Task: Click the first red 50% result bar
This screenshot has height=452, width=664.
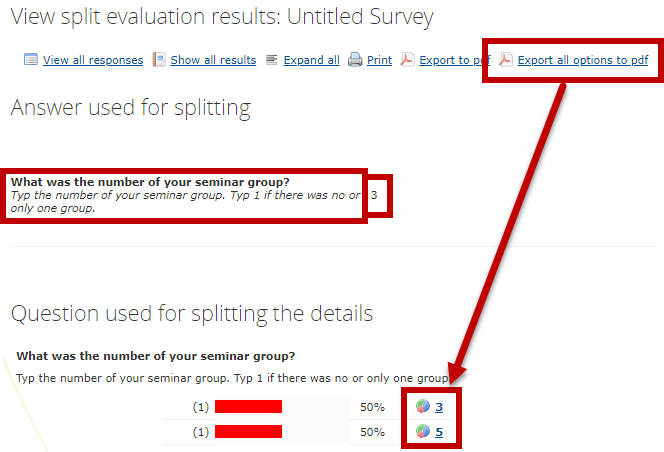Action: coord(249,407)
